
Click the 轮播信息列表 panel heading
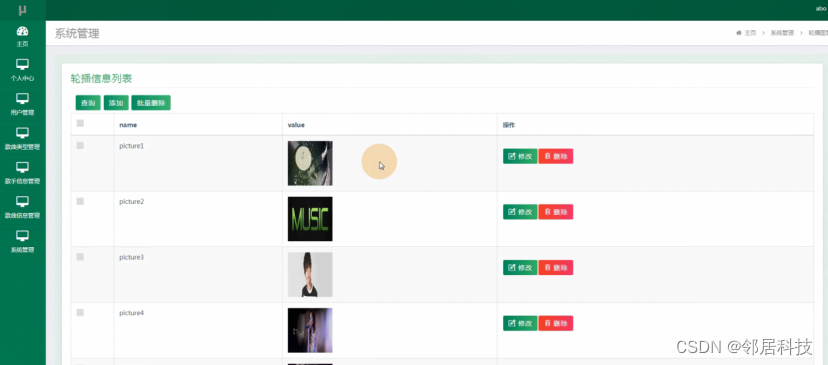click(101, 79)
